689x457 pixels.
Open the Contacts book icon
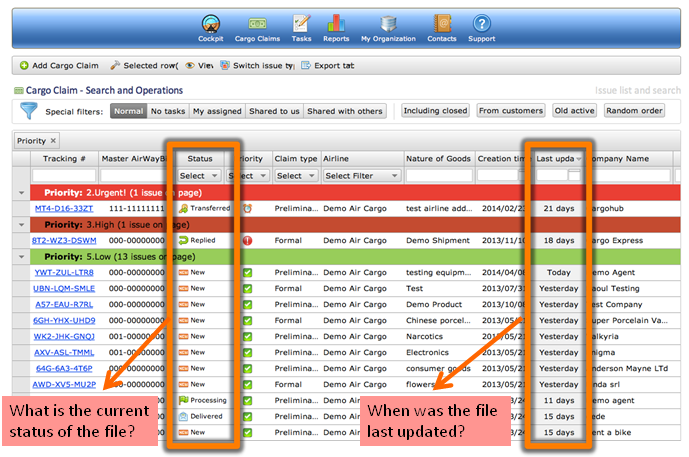(441, 23)
